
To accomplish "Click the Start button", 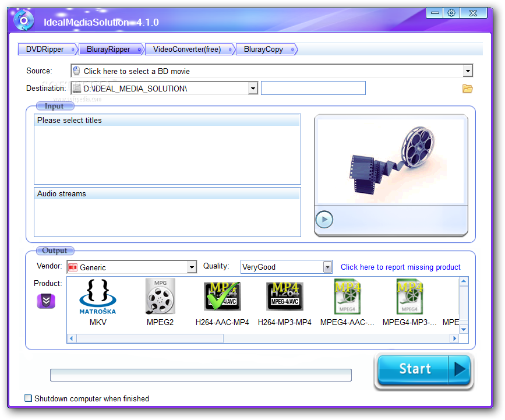I will (414, 369).
